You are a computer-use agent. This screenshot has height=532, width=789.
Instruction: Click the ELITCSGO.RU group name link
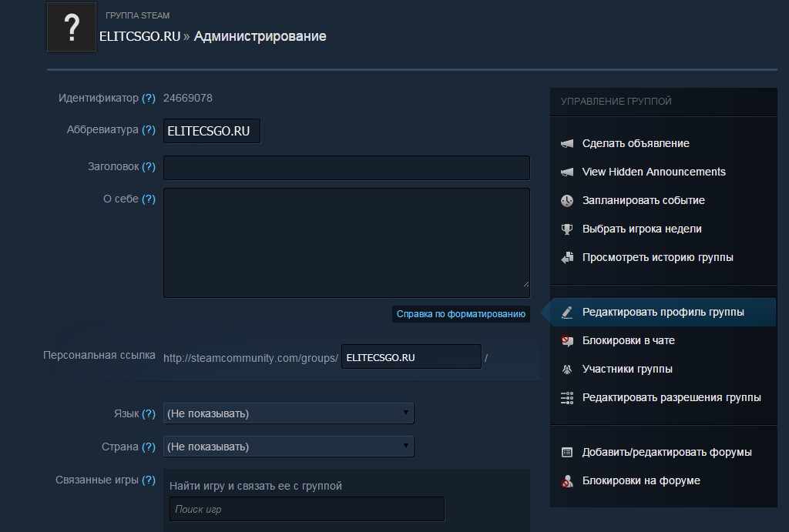click(139, 36)
